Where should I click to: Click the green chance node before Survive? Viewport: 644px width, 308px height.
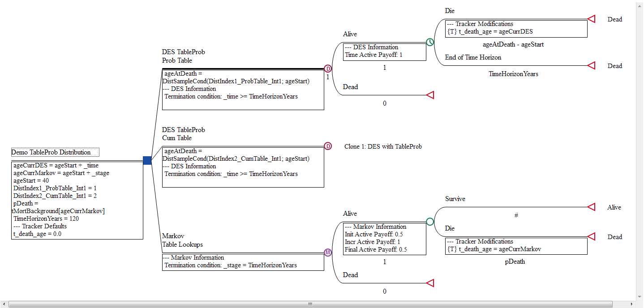point(430,222)
